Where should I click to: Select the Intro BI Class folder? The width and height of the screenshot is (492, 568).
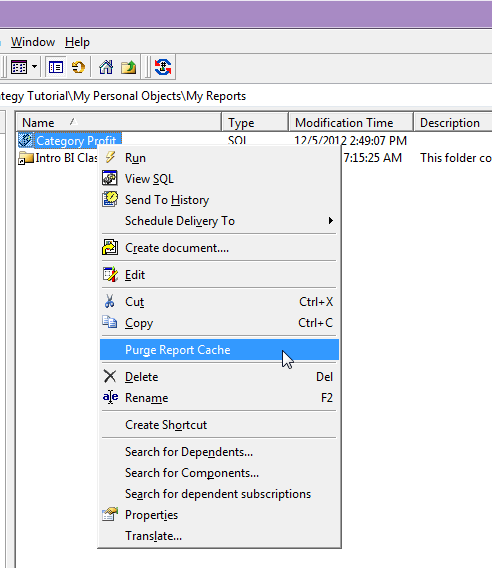point(58,158)
